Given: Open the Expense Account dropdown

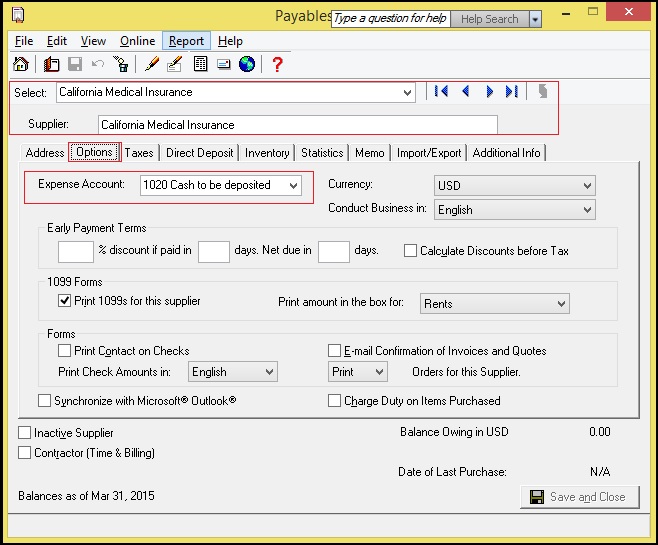Looking at the screenshot, I should pos(292,185).
